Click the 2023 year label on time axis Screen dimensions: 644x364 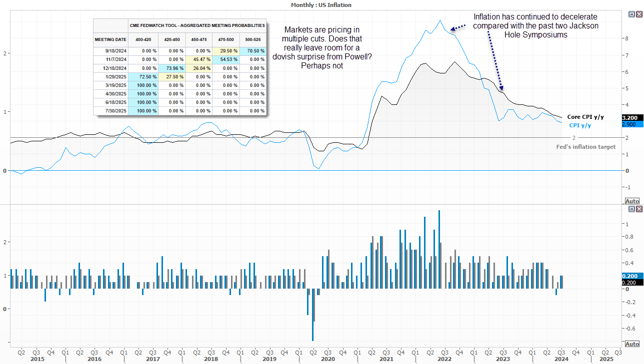502,359
